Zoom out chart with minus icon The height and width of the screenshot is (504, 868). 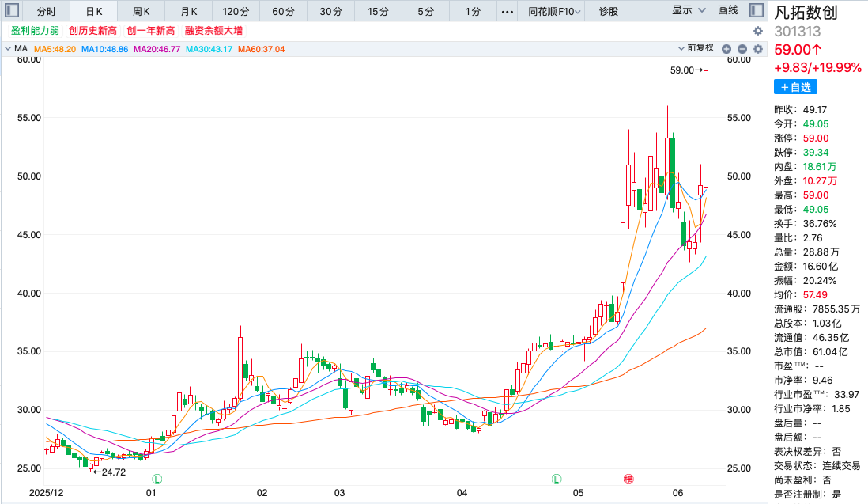(742, 49)
